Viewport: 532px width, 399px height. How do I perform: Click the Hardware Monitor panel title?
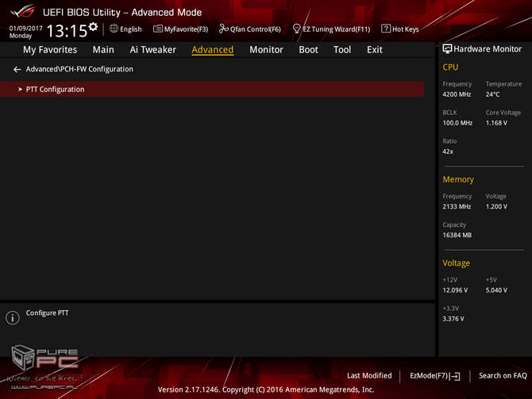[x=488, y=49]
